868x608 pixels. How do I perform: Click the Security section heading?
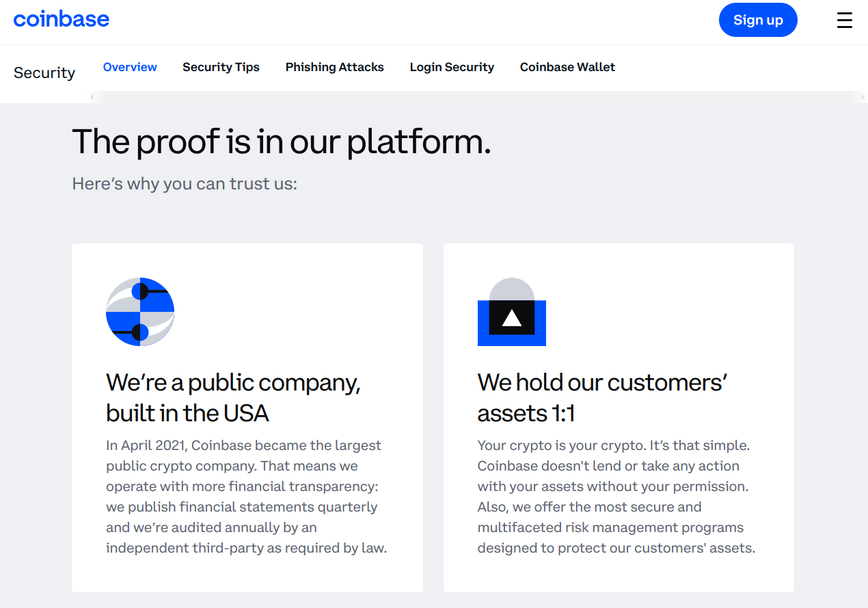click(x=44, y=72)
